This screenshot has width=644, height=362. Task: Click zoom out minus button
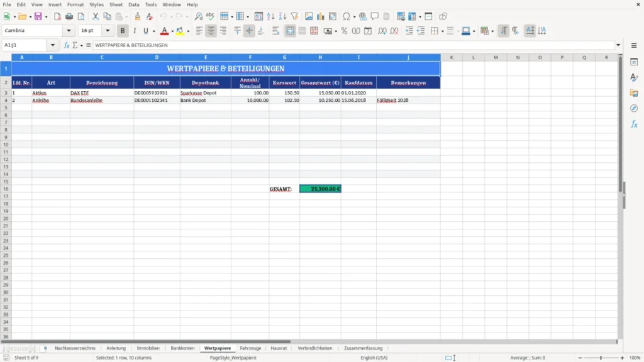pos(580,358)
